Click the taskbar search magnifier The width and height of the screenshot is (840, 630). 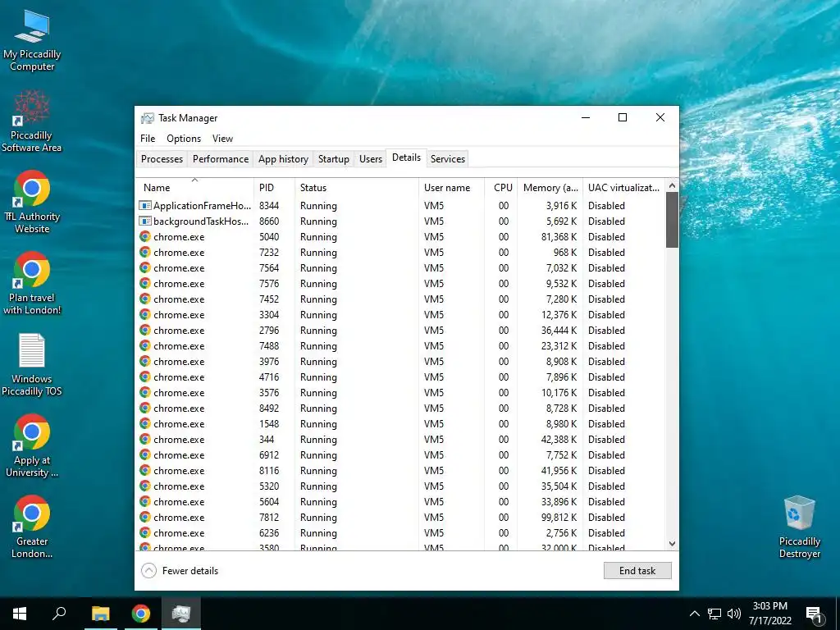[59, 614]
